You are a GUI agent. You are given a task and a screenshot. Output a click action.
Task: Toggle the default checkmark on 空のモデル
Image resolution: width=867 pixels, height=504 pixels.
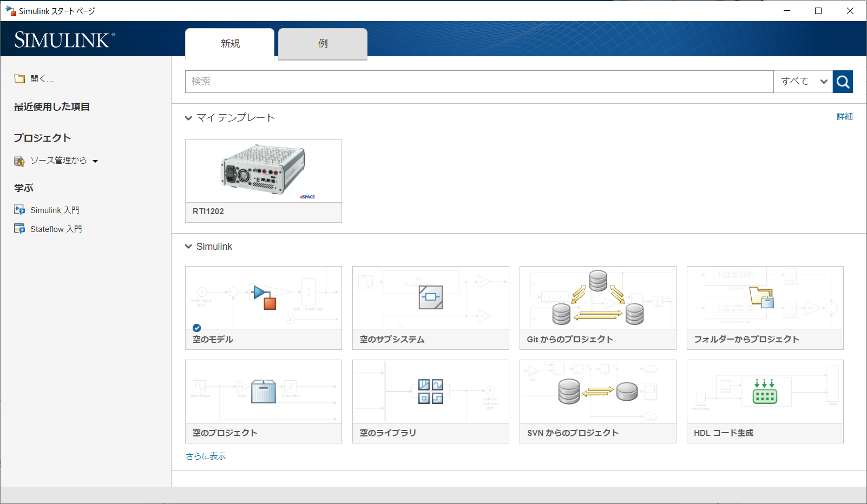[197, 328]
